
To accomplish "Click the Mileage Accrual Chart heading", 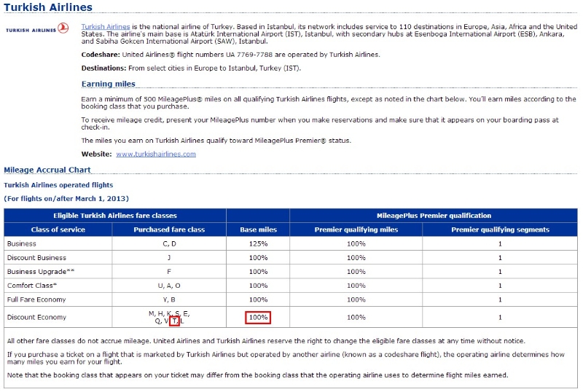I will click(47, 170).
